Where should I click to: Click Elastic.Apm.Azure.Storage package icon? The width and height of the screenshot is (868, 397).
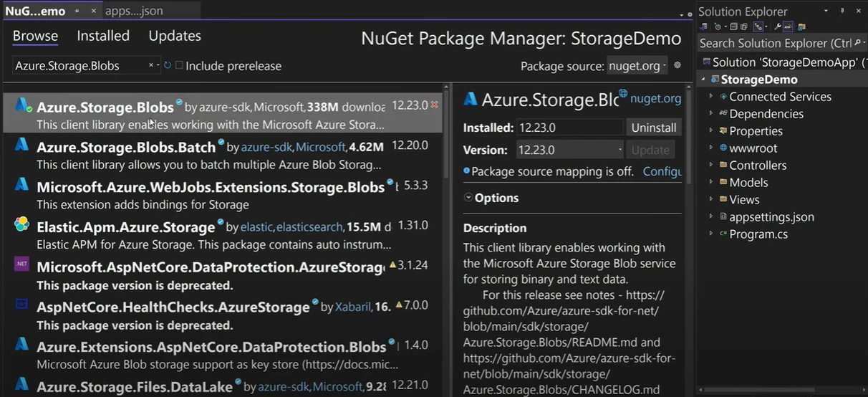[22, 225]
